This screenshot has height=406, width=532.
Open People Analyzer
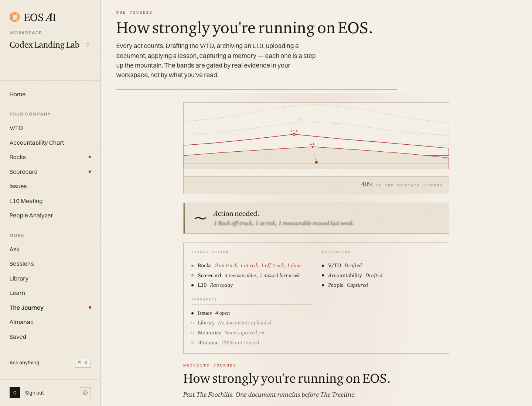31,216
